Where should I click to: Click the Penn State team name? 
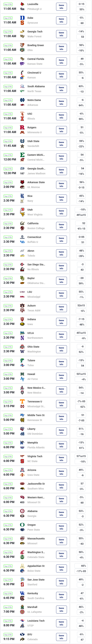tap(34, 530)
